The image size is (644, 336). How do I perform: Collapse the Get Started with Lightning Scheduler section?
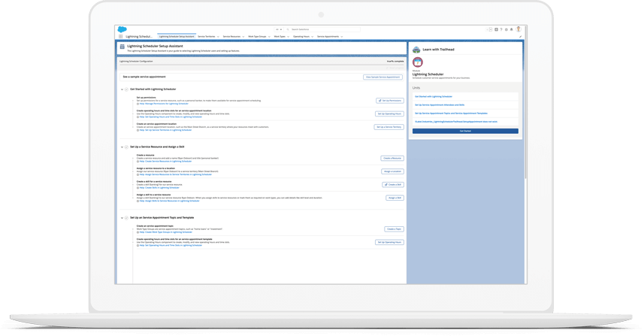click(x=122, y=89)
